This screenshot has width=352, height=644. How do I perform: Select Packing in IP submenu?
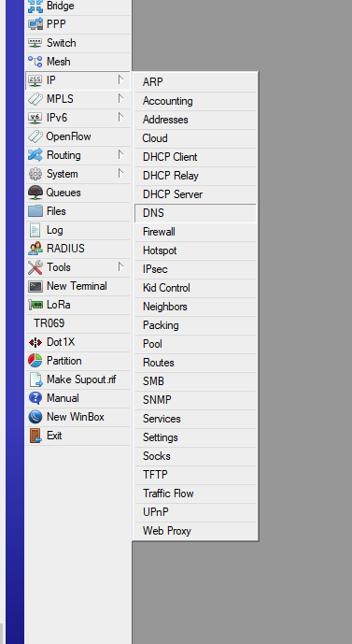point(195,325)
